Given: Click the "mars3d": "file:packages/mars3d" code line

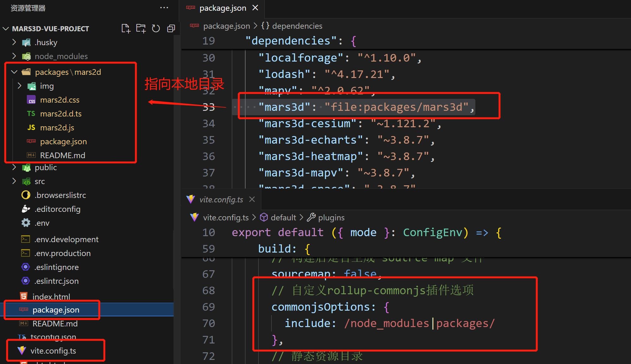Looking at the screenshot, I should (x=366, y=107).
